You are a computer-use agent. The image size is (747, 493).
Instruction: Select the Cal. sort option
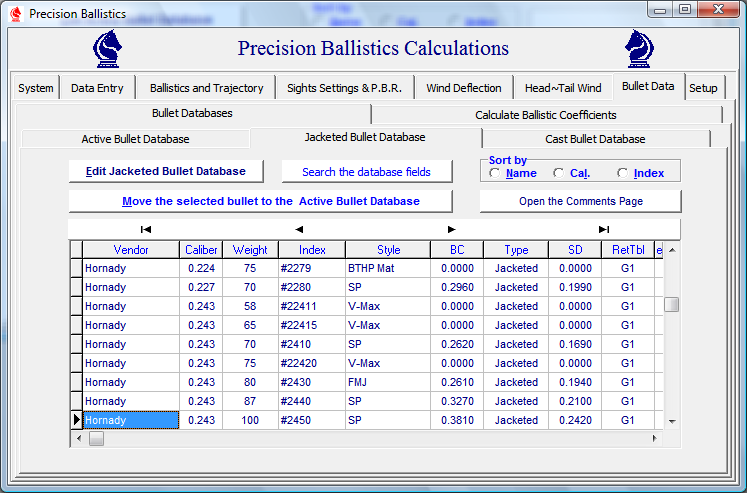(x=559, y=173)
